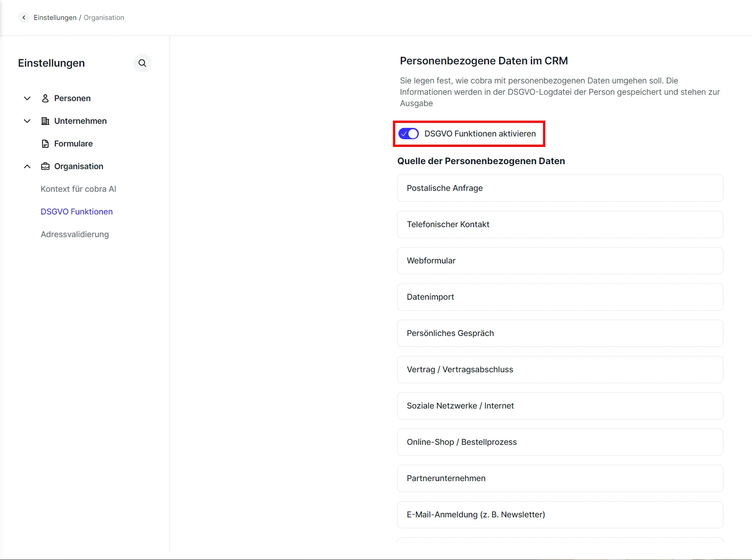Collapse the Organisation section chevron
Screen dimensions: 752x560
tap(27, 166)
